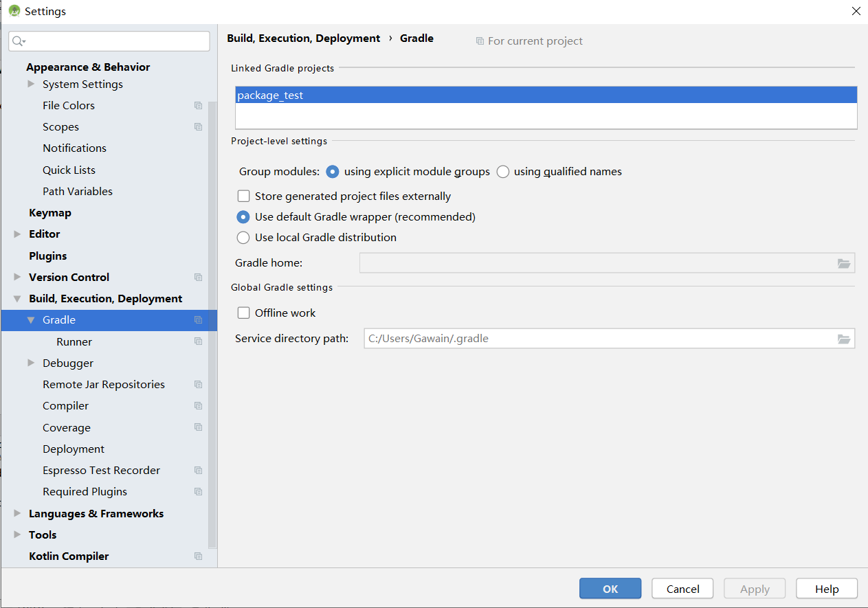Click project-level icon beside Version Control
The image size is (868, 608).
[x=198, y=278]
